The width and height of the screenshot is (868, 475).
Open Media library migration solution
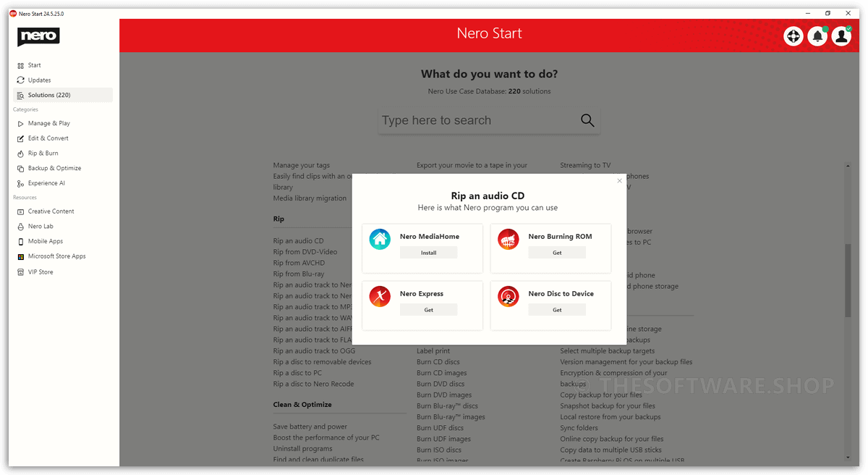310,198
